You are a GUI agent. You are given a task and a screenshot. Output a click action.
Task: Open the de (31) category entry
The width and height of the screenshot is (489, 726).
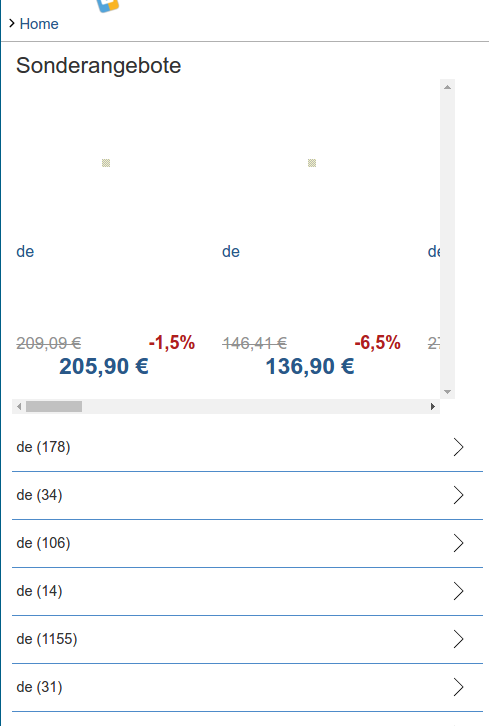coord(247,687)
